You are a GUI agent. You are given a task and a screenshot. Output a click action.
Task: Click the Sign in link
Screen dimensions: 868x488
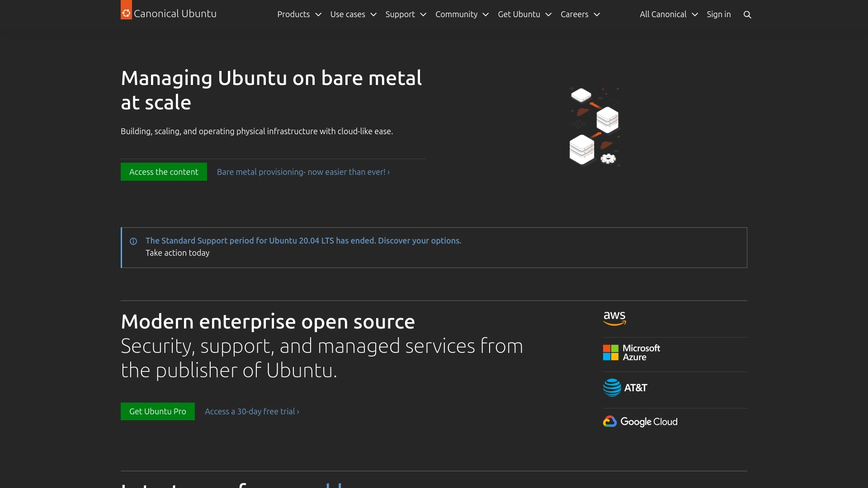[719, 14]
